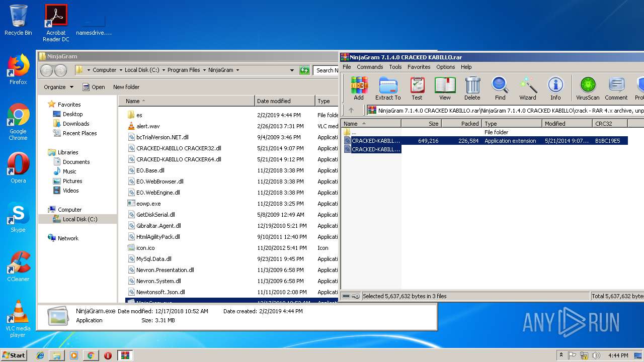This screenshot has width=644, height=362.
Task: Open the Favorites menu in WinRAR
Action: (x=419, y=67)
